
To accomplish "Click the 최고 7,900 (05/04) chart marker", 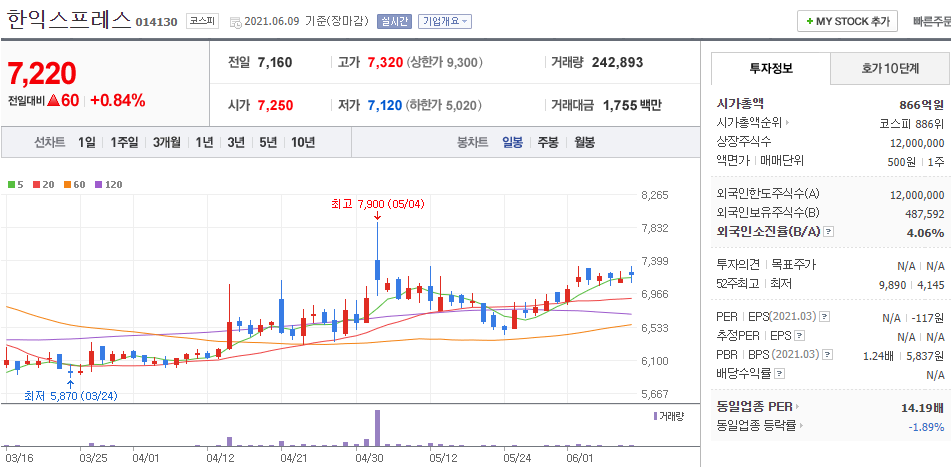I will 377,204.
